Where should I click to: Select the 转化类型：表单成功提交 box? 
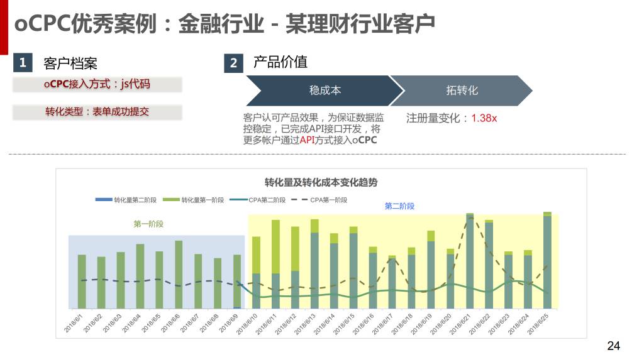[97, 112]
